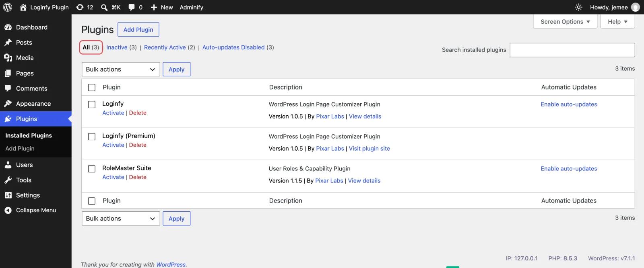Screen dimensions: 644x268
Task: Visit plugin site for Loginfy (Premium)
Action: (369, 149)
